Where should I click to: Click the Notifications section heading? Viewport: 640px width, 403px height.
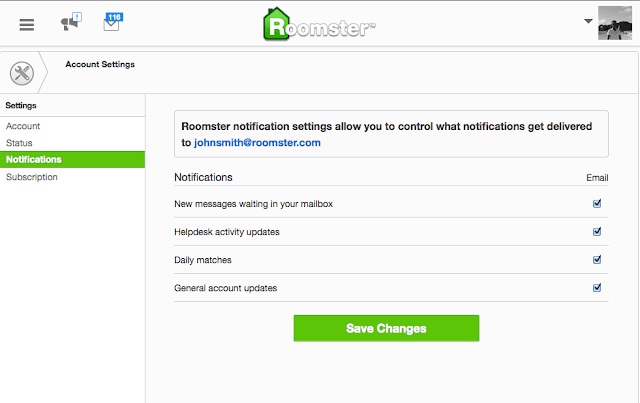(x=203, y=177)
